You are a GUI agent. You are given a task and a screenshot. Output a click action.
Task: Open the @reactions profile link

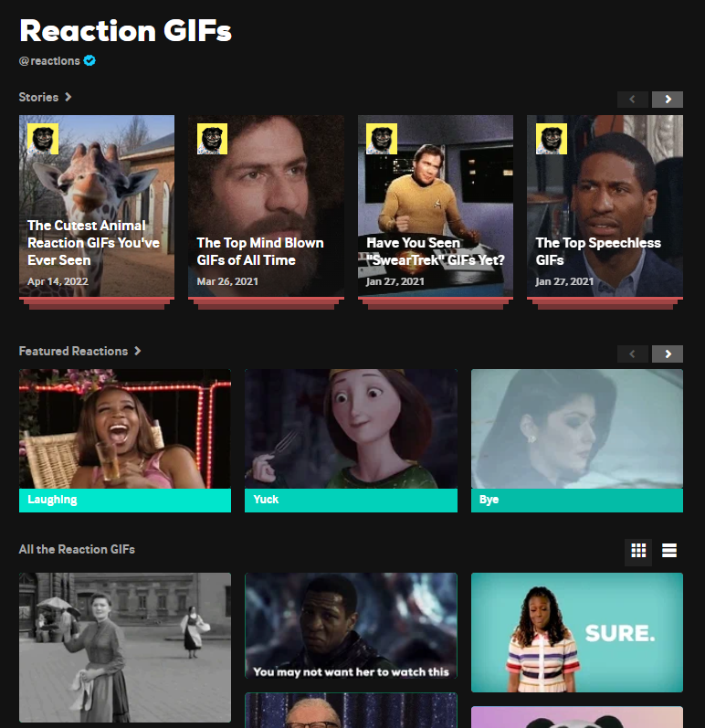[49, 61]
